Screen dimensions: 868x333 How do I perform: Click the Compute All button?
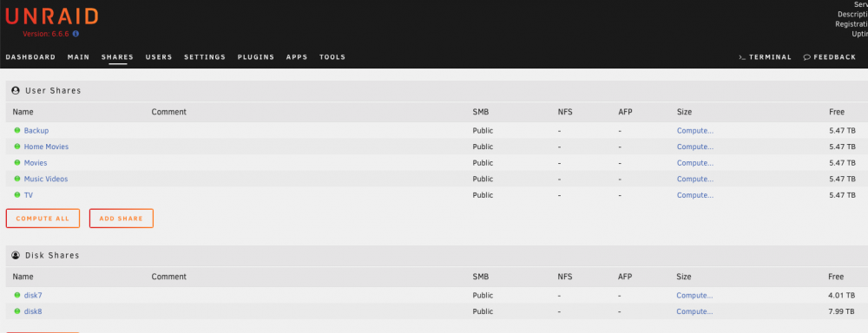(43, 219)
